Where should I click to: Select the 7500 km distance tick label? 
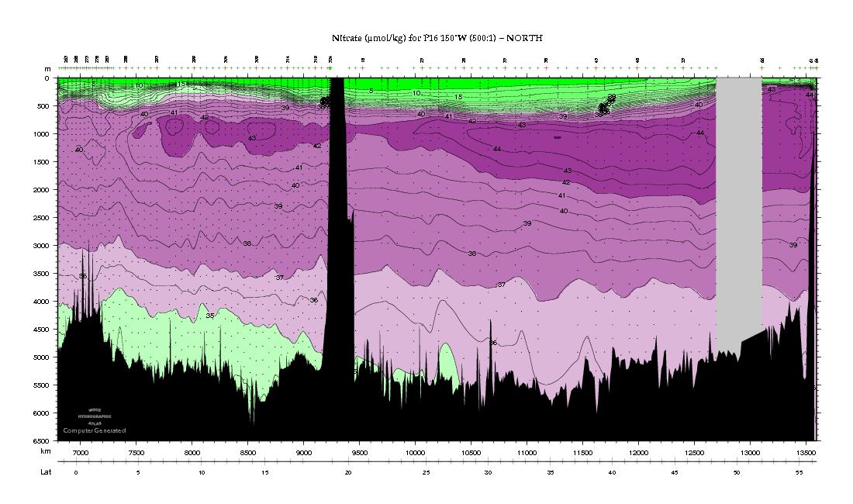(x=136, y=453)
